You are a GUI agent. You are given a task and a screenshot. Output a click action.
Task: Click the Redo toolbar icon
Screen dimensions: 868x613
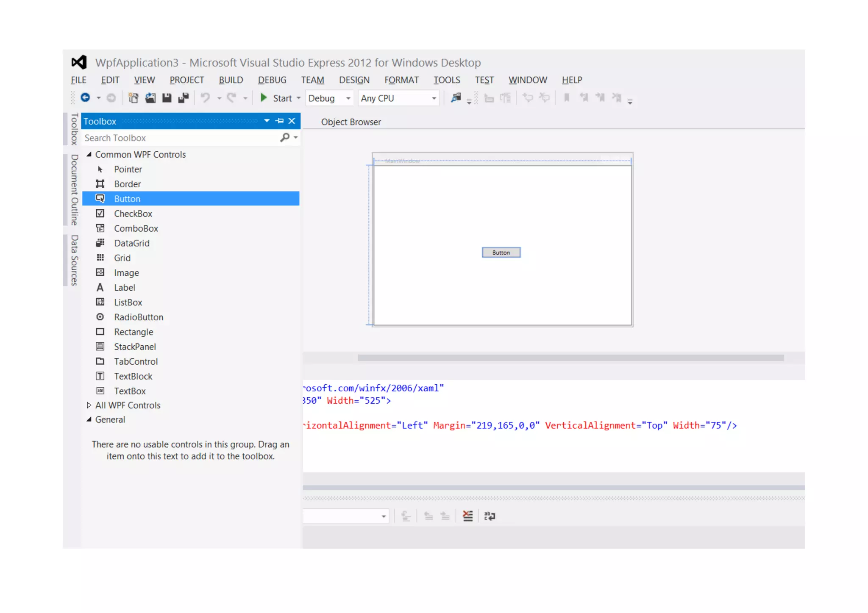click(231, 98)
